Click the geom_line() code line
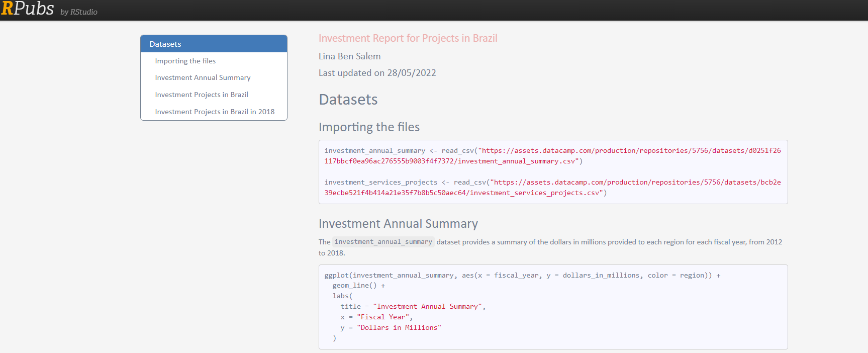Viewport: 868px width, 353px height. point(359,286)
